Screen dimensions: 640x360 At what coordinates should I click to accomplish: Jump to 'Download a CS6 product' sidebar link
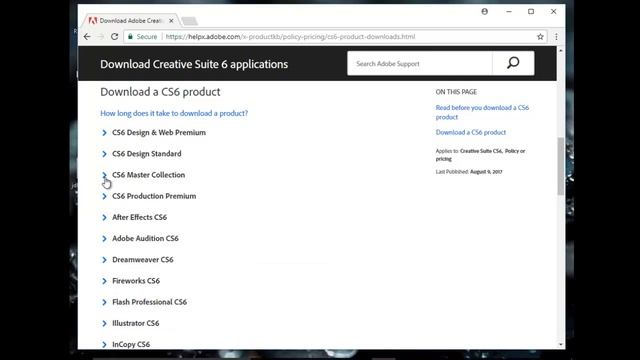471,132
